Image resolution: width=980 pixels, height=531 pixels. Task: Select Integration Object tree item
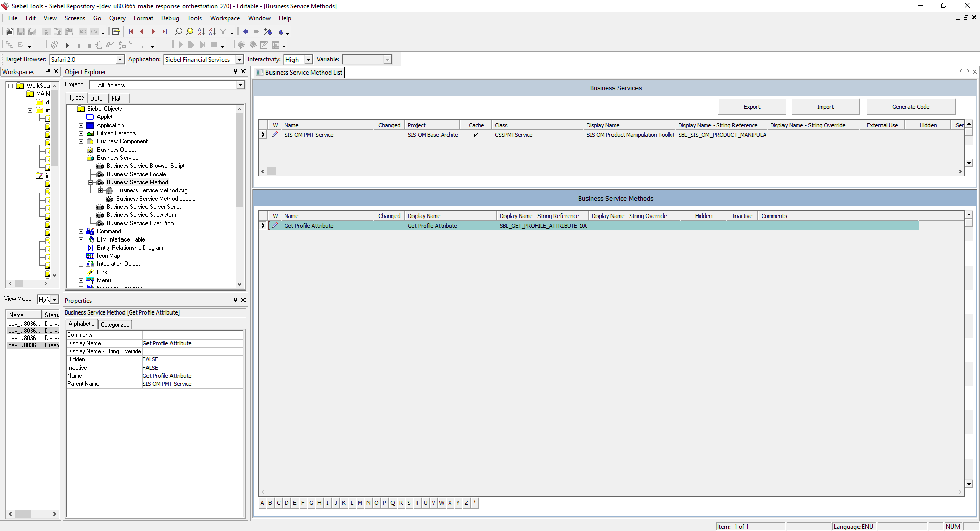tap(118, 264)
